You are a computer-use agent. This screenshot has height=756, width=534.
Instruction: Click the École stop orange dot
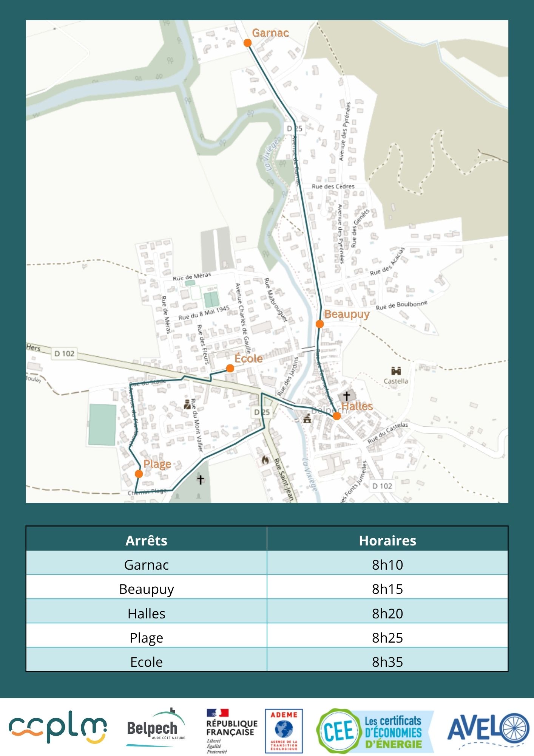[230, 369]
